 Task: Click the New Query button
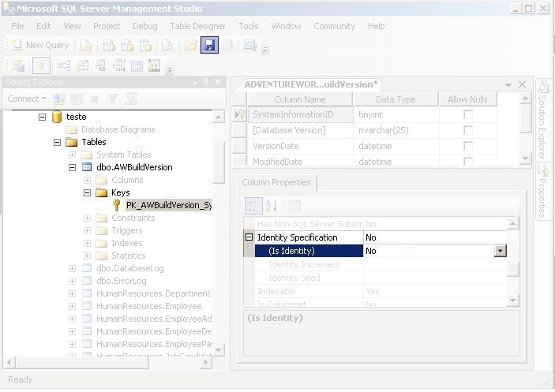click(39, 45)
